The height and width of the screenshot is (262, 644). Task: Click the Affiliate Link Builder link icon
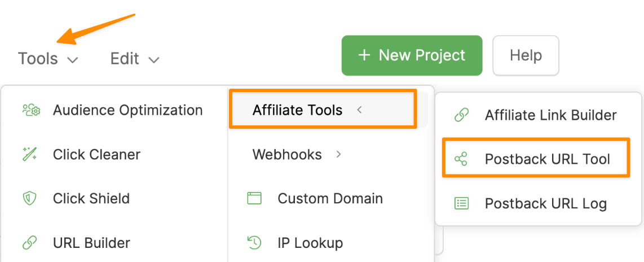point(461,115)
